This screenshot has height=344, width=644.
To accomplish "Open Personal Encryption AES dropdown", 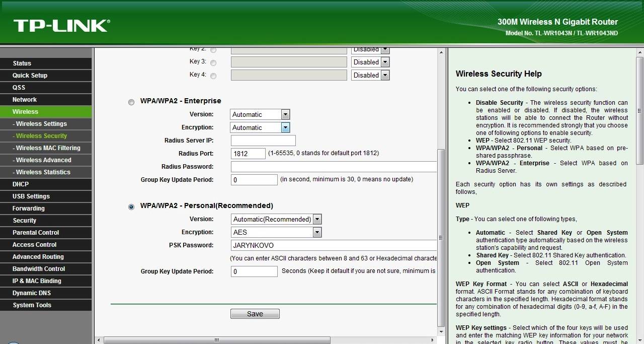I will point(276,232).
